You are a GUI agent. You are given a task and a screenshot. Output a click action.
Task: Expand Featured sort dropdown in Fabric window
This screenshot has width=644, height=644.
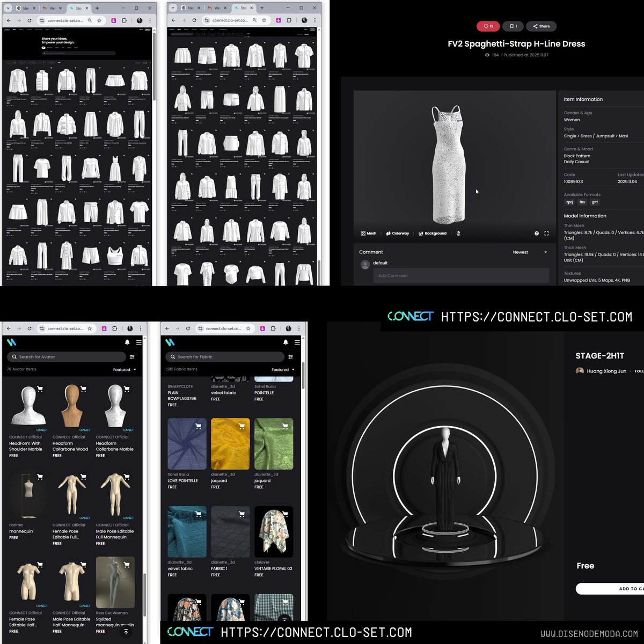point(283,370)
